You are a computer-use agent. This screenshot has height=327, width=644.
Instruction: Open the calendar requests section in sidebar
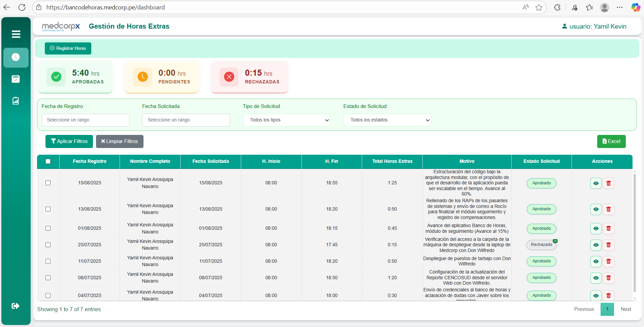pos(15,79)
